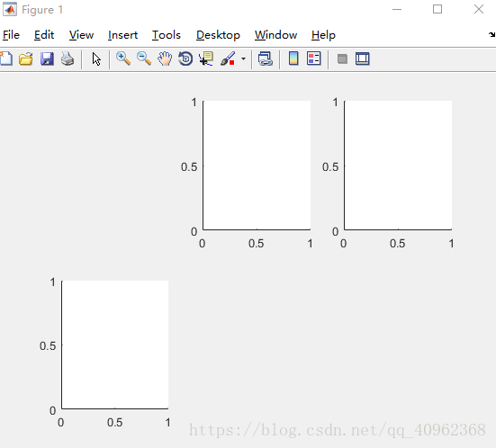This screenshot has width=496, height=448.
Task: Dock the figure using the corner arrow
Action: pyautogui.click(x=491, y=34)
